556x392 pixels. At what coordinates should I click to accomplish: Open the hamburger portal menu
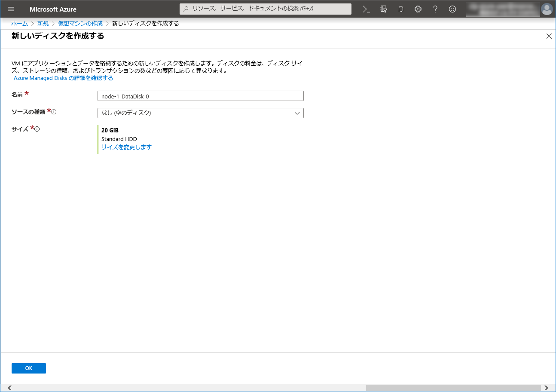[11, 9]
